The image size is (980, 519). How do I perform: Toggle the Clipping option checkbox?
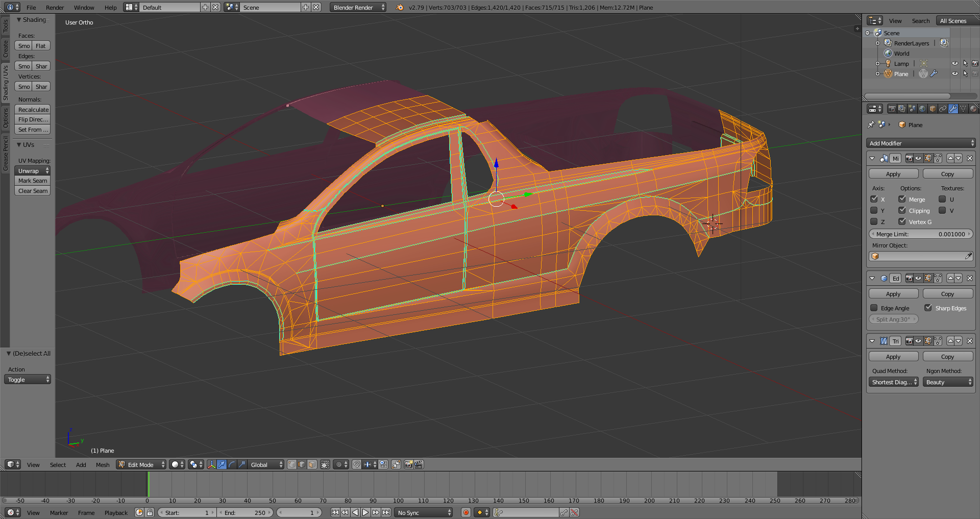[902, 210]
